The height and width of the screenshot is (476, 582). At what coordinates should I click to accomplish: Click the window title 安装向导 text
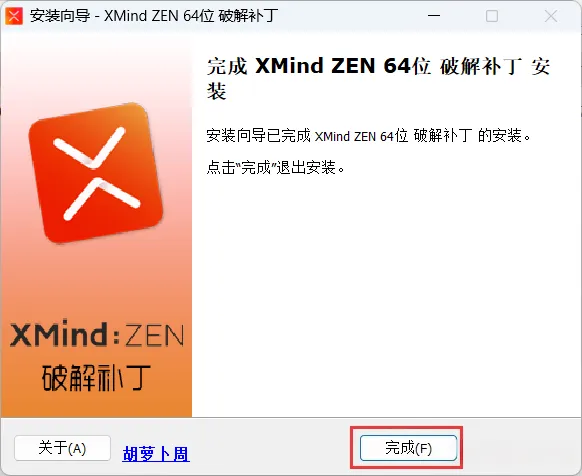pyautogui.click(x=60, y=16)
